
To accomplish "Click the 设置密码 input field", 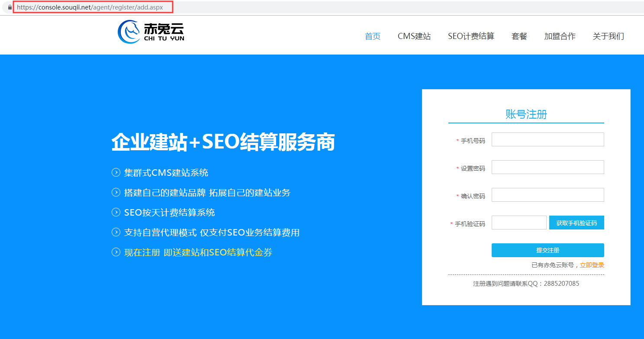I will [547, 167].
